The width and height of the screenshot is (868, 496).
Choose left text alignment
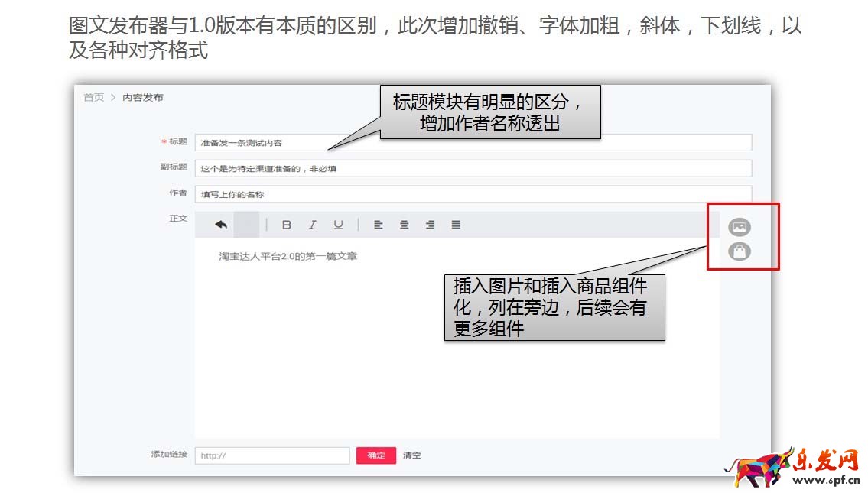point(379,224)
